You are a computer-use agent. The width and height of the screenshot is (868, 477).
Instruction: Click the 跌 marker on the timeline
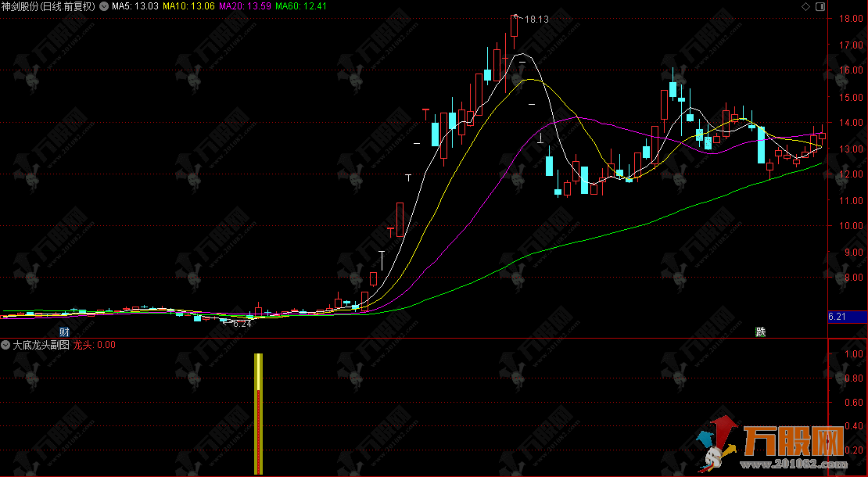pos(760,332)
